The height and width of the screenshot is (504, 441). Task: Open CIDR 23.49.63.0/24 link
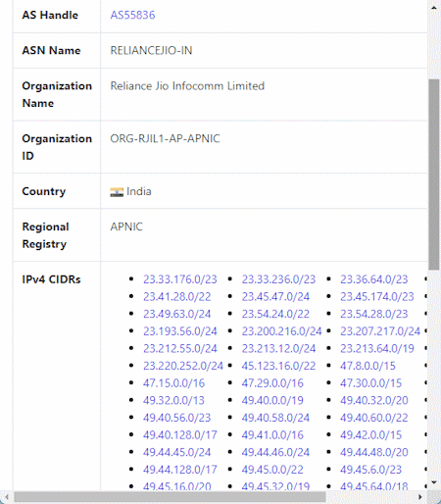pyautogui.click(x=177, y=314)
